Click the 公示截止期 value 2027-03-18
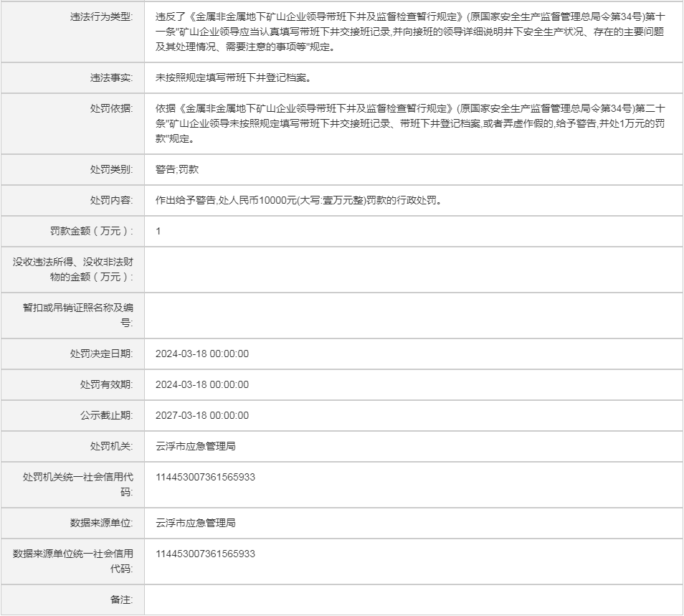The width and height of the screenshot is (684, 616). pos(202,415)
